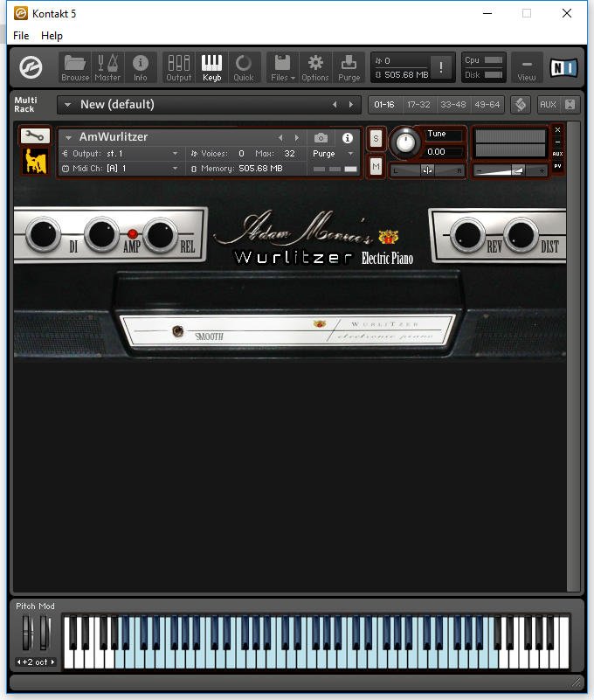Load previous instrument with left arrow

click(x=280, y=138)
